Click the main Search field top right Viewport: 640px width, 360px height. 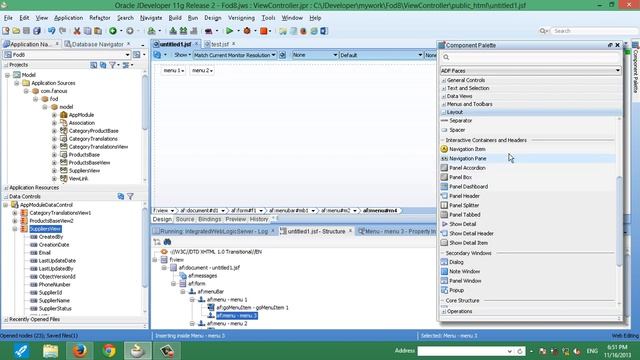tap(594, 31)
